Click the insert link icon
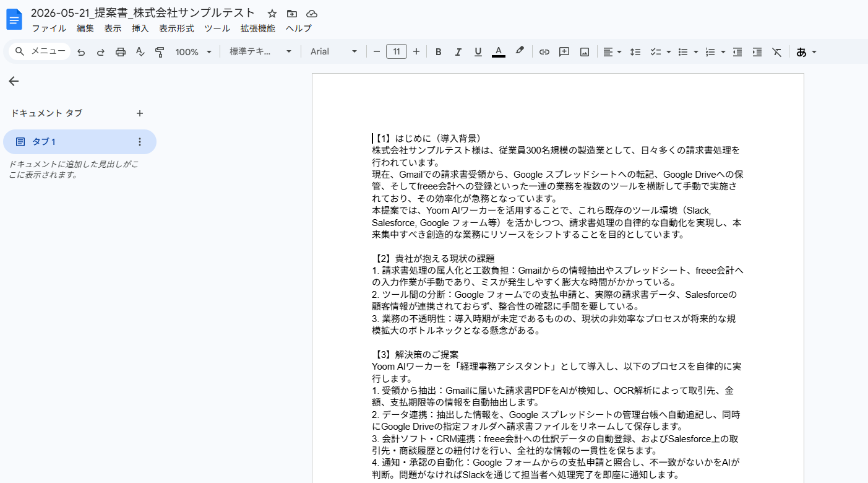 (x=544, y=52)
